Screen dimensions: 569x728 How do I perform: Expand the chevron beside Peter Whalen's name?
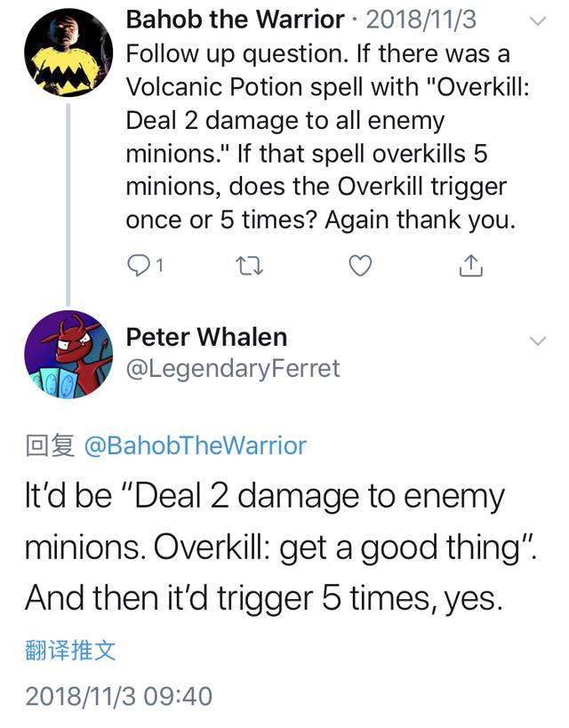click(x=537, y=340)
